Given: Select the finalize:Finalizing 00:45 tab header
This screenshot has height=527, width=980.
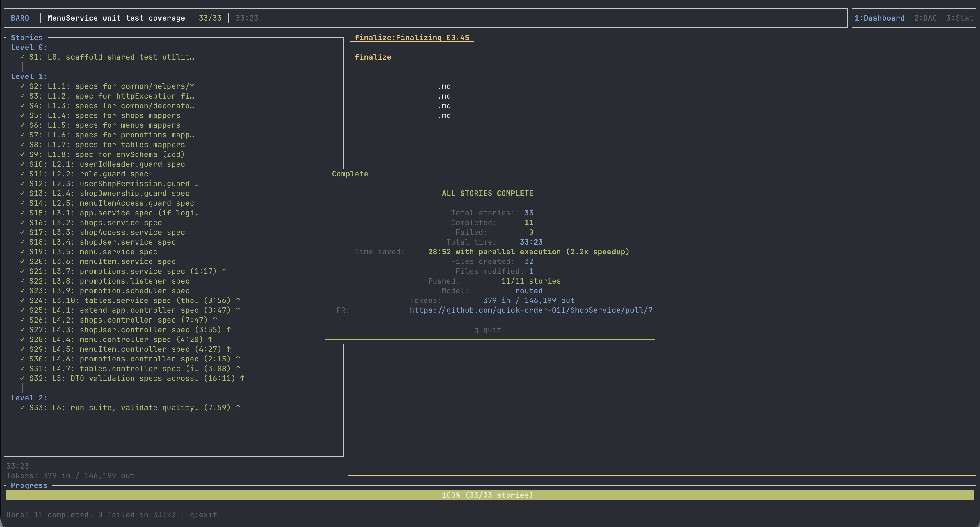Looking at the screenshot, I should tap(412, 37).
